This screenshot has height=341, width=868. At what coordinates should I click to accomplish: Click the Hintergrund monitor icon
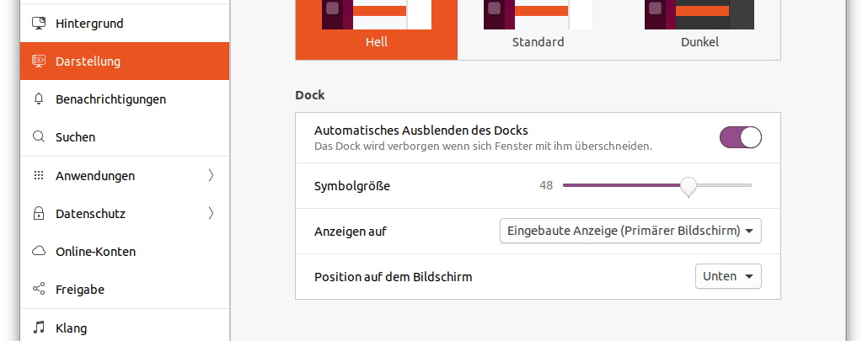[x=38, y=24]
